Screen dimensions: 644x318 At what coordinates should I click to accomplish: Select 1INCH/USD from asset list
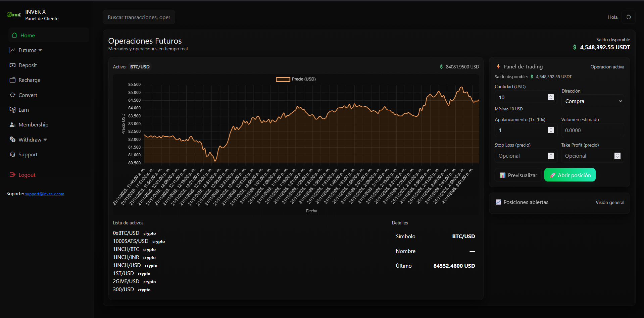(x=127, y=265)
